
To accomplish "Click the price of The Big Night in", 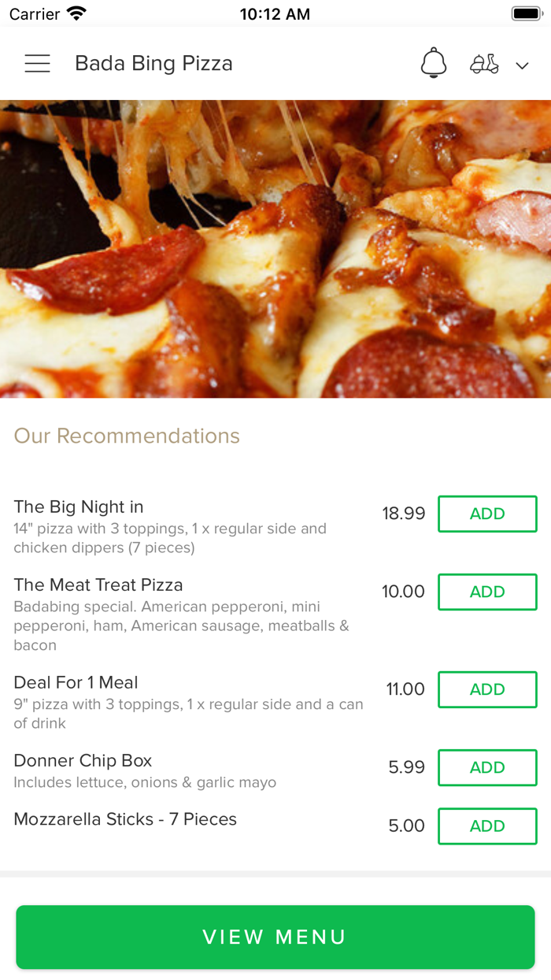I will (404, 514).
